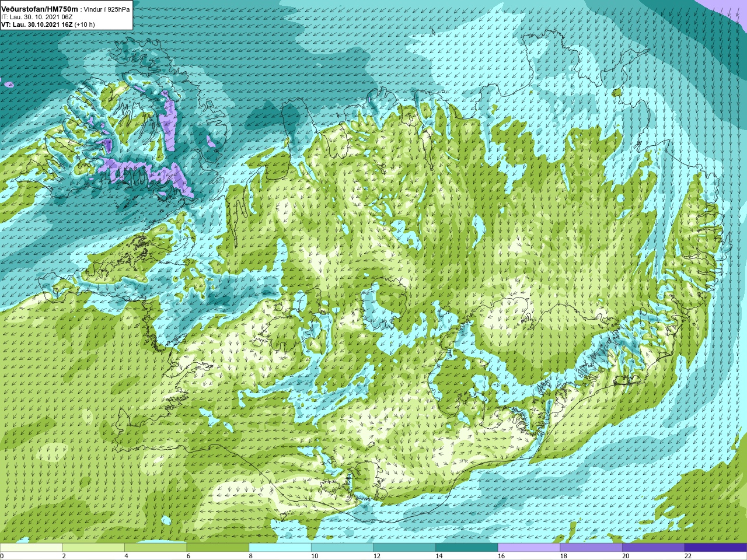
Task: Select the 18–20 medium purple legend swatch
Action: tap(591, 548)
